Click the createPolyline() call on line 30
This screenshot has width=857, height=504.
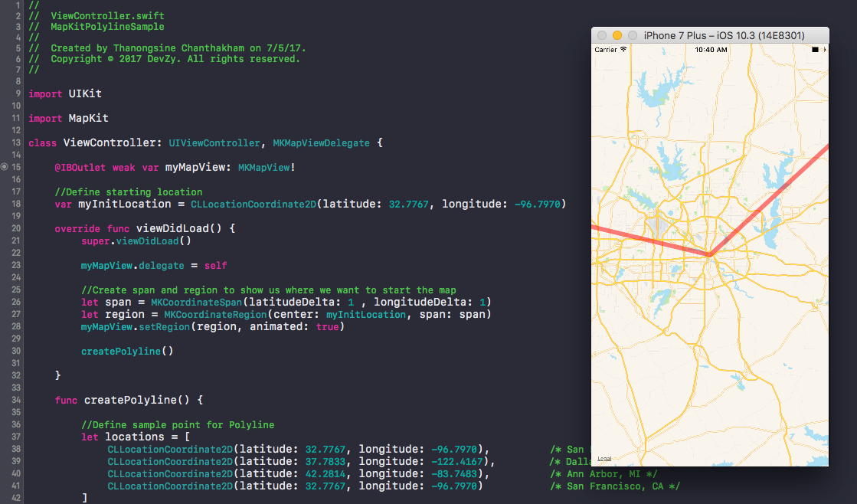click(x=129, y=351)
